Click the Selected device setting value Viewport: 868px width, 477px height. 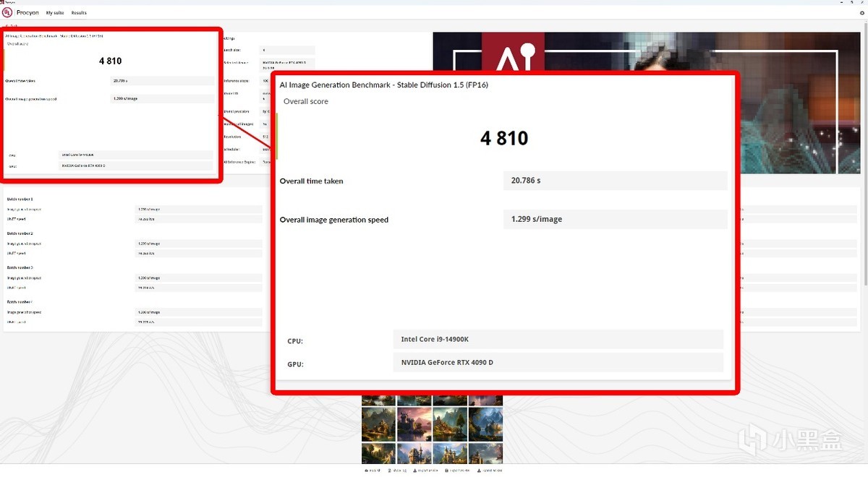pyautogui.click(x=287, y=66)
